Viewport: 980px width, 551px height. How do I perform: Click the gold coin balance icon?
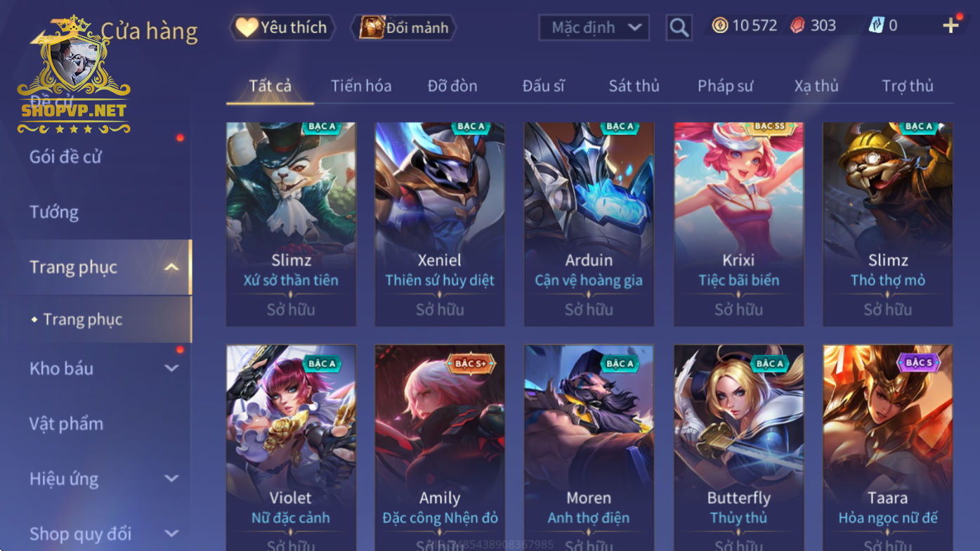click(719, 26)
